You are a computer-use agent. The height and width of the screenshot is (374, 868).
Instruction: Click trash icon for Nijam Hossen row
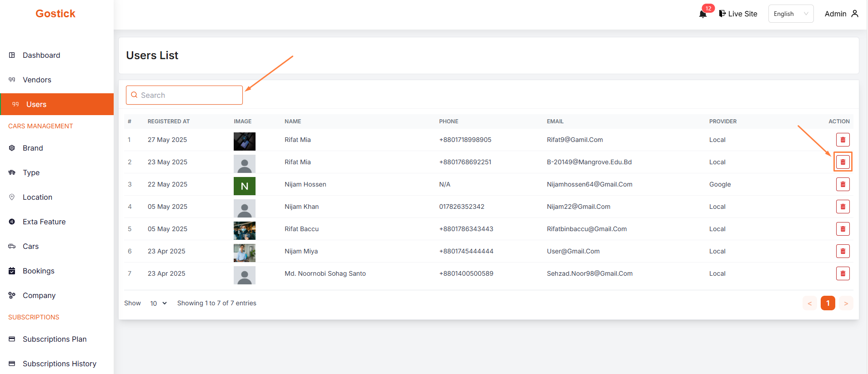tap(843, 184)
